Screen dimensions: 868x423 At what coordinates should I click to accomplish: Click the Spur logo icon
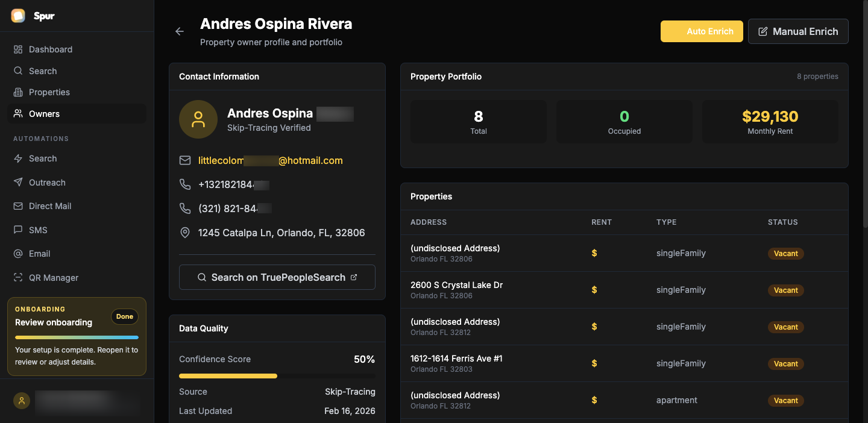click(x=18, y=16)
